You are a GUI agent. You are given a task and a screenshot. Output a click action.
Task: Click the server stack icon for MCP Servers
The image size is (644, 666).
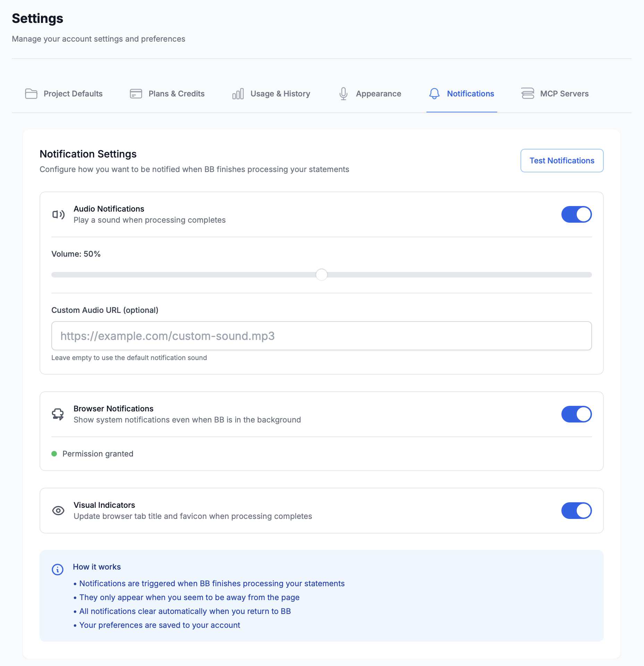pos(528,94)
